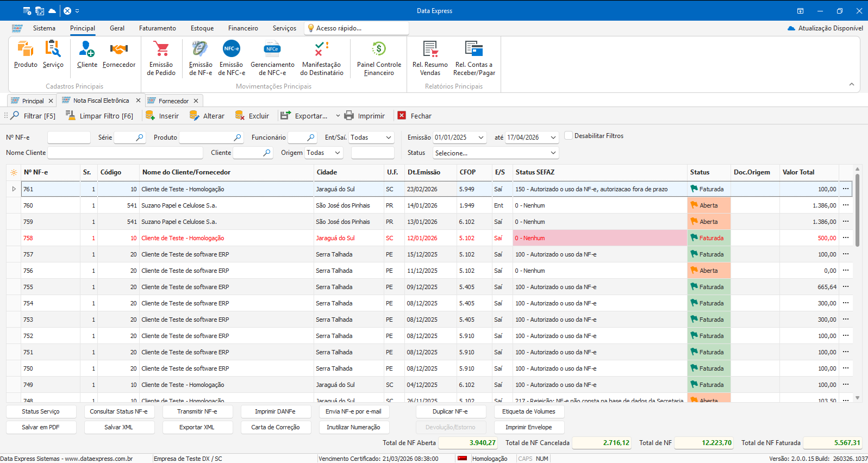868x463 pixels.
Task: Click the Atualização Disponível cloud icon
Action: [x=791, y=28]
